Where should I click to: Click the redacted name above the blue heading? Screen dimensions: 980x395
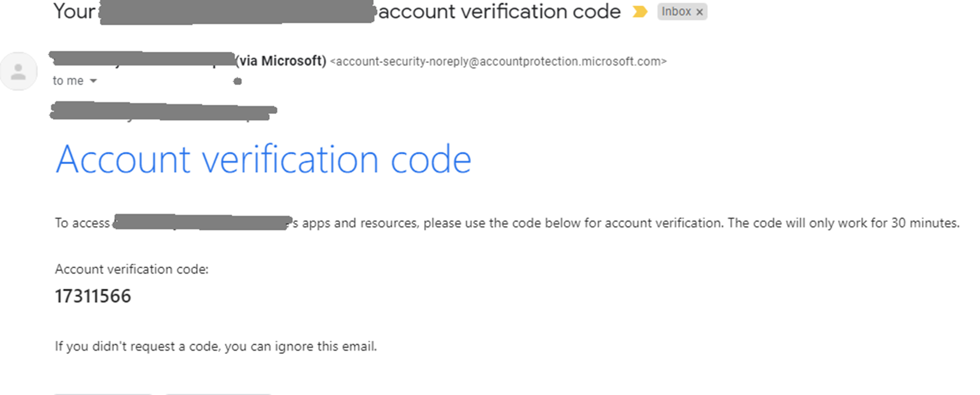[163, 112]
